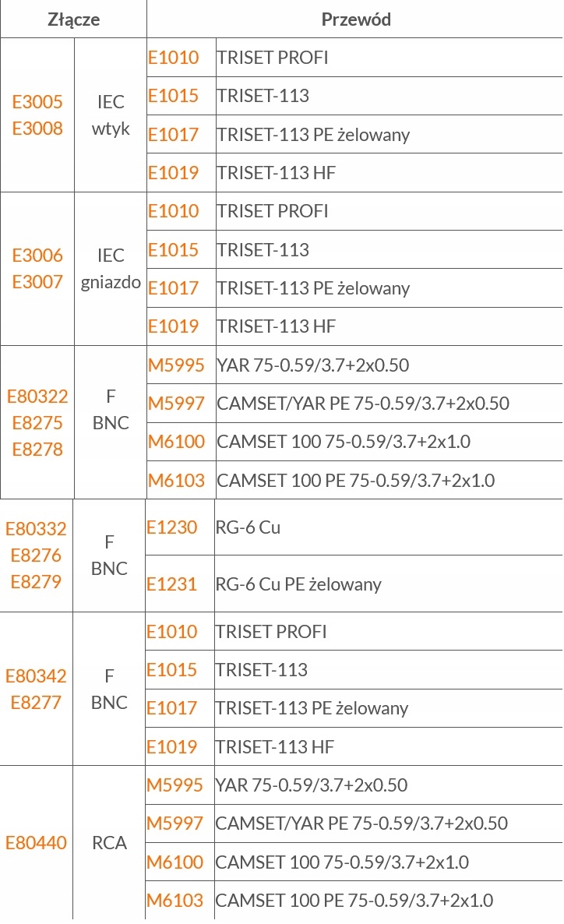
Task: Open the E8275 connector link
Action: click(37, 422)
